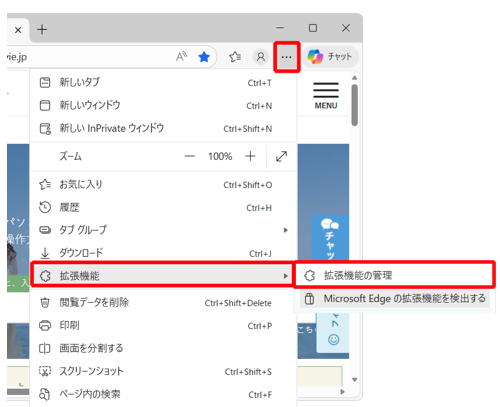Open 新しい InPrivate ウィンドウ
This screenshot has height=407, width=500.
click(163, 128)
